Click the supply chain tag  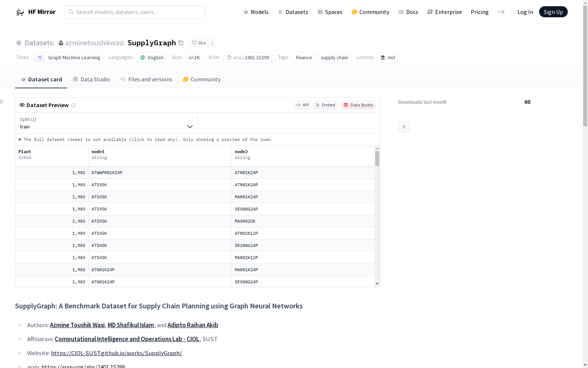click(334, 57)
